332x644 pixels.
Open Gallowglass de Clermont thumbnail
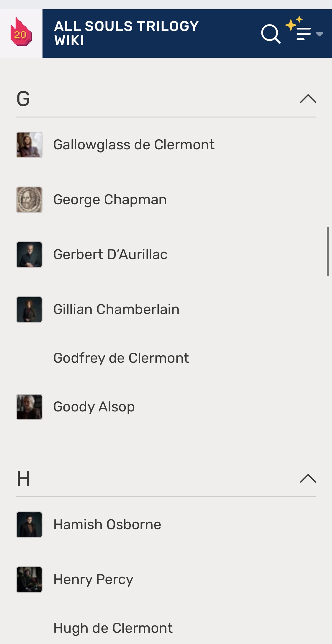point(29,145)
